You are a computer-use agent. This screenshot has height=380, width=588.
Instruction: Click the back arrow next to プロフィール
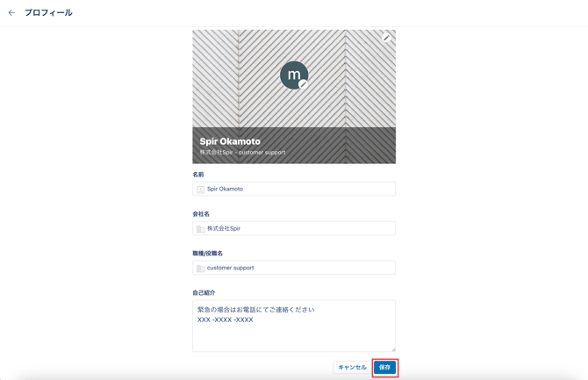click(x=11, y=13)
